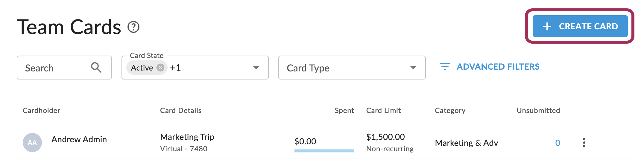Click the +1 additional card state indicator
The height and width of the screenshot is (159, 644).
click(175, 68)
